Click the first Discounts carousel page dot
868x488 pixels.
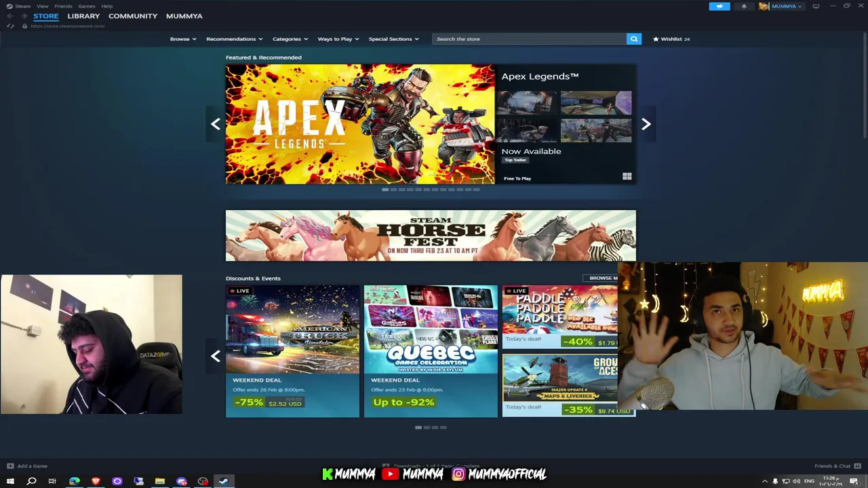[418, 428]
